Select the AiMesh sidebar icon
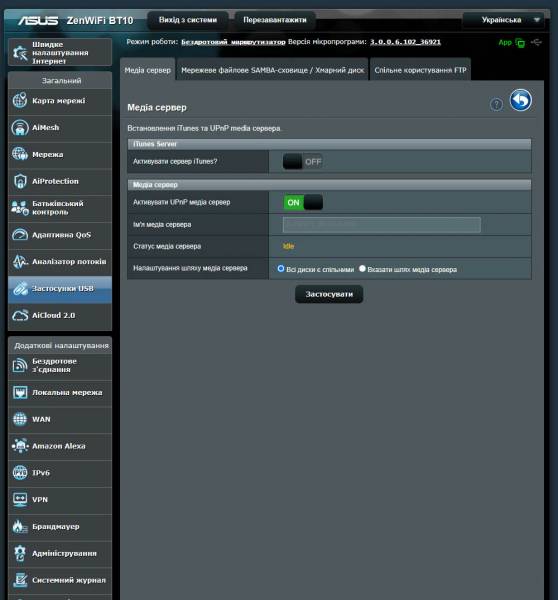Screen dimensions: 558x600 click(20, 127)
